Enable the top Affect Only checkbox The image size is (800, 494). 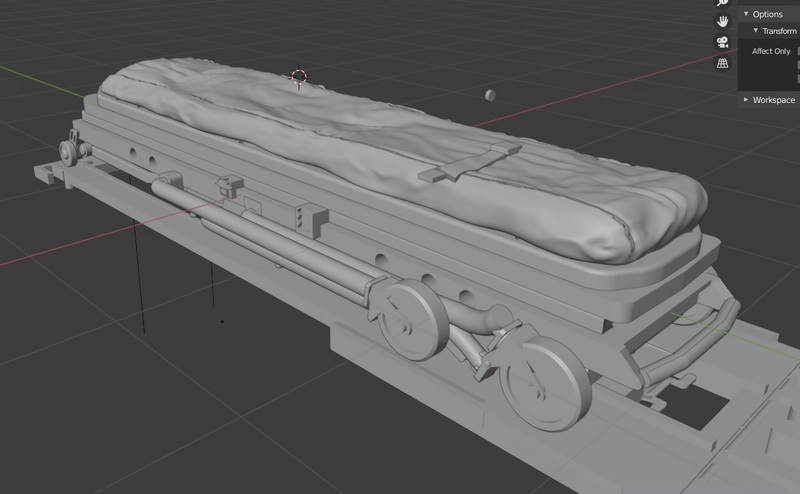[797, 51]
